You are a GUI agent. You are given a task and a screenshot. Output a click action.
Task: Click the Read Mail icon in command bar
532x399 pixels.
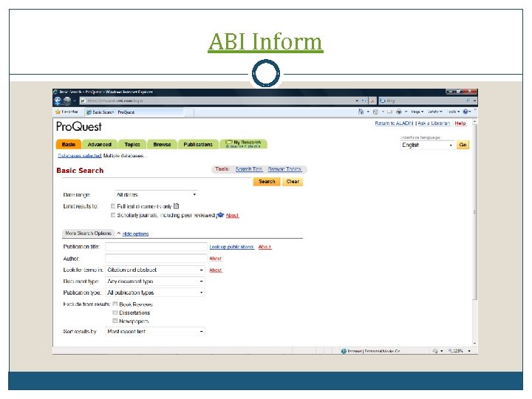[x=389, y=112]
